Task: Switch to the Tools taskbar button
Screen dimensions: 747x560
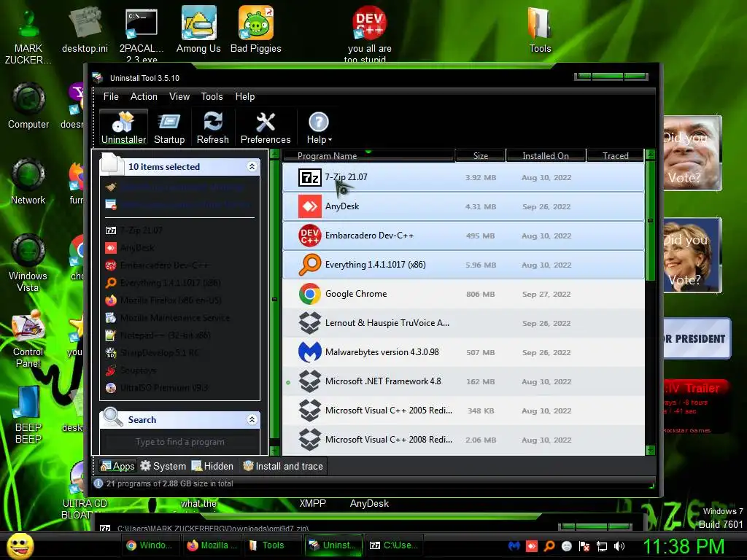Action: tap(273, 545)
